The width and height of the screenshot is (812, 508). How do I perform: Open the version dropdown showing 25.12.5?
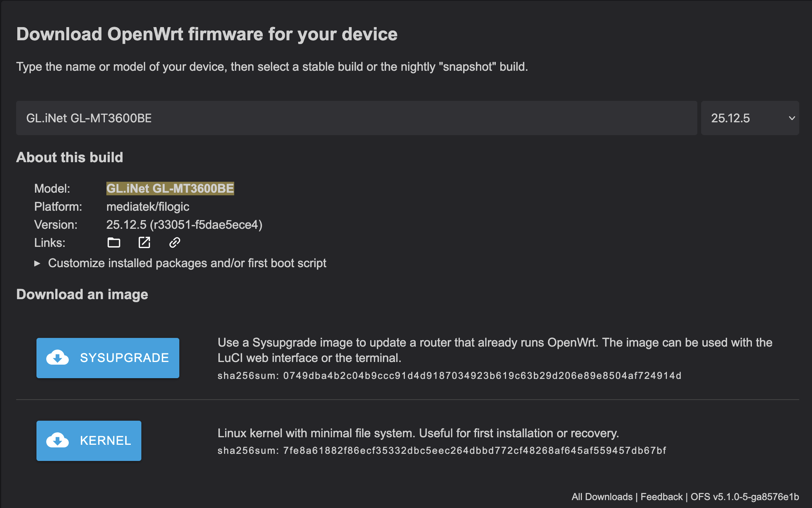point(750,118)
